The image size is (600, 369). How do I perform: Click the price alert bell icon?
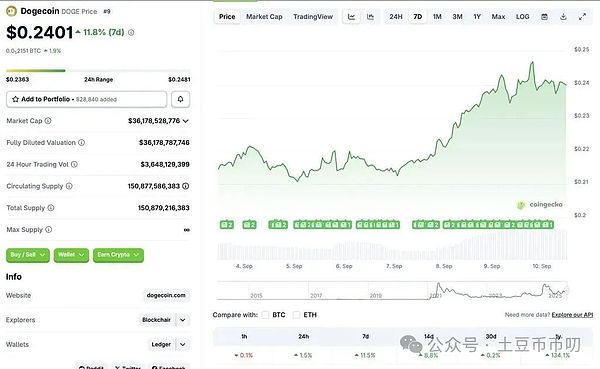pos(180,99)
